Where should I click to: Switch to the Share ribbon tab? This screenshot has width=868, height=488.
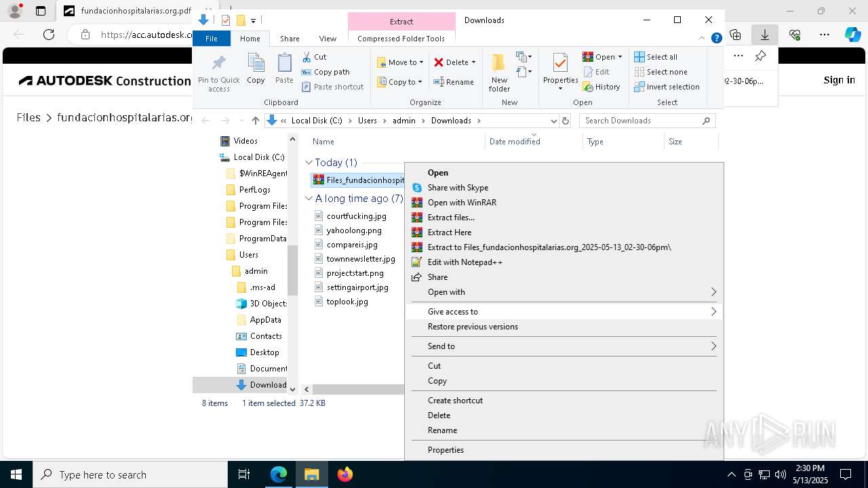tap(290, 39)
